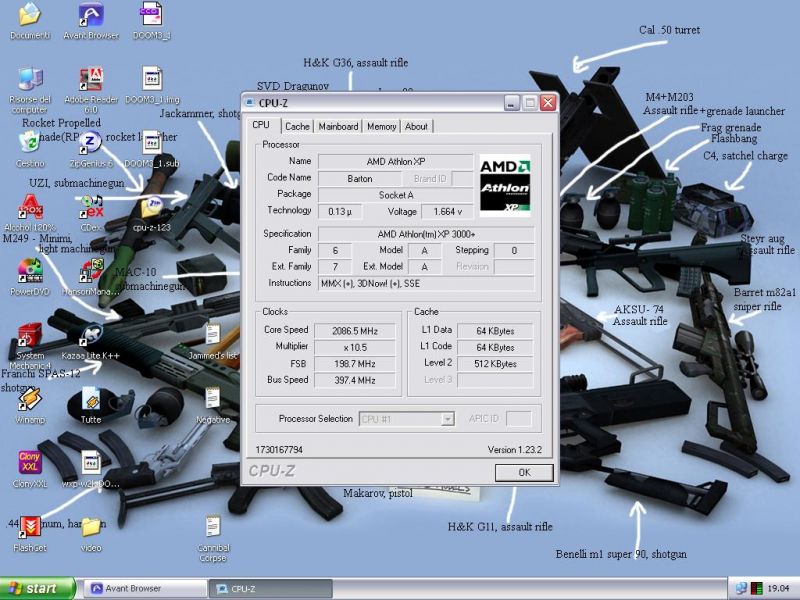Open the Mainboard tab
This screenshot has width=800, height=600.
tap(338, 126)
